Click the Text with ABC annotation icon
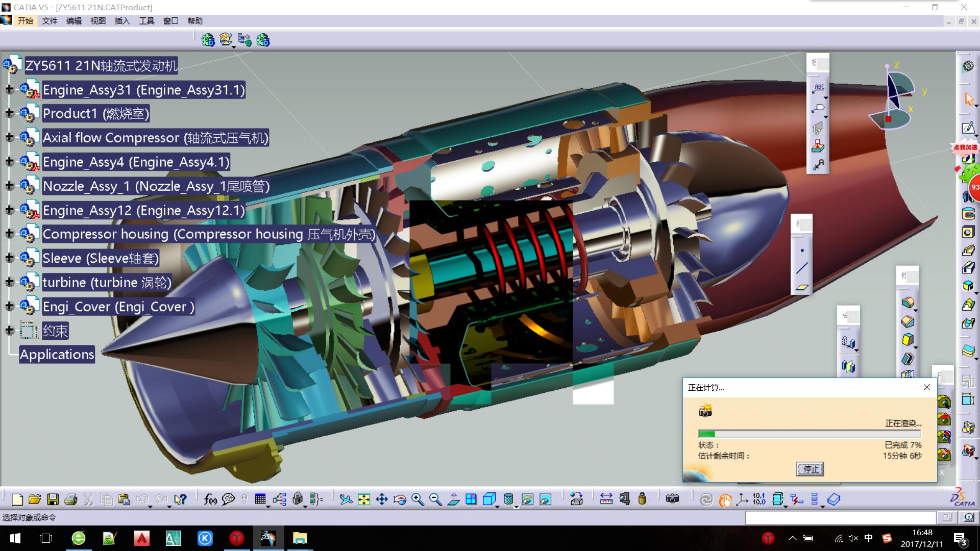This screenshot has height=551, width=980. (818, 88)
